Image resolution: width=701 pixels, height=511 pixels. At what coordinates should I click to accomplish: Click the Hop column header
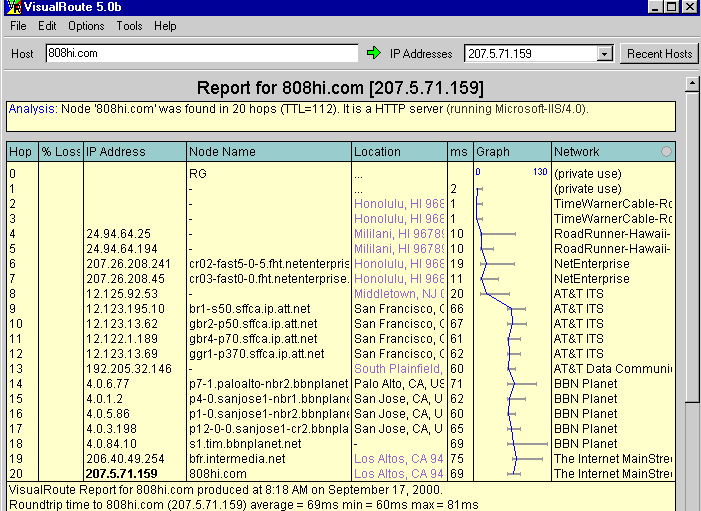[x=22, y=152]
